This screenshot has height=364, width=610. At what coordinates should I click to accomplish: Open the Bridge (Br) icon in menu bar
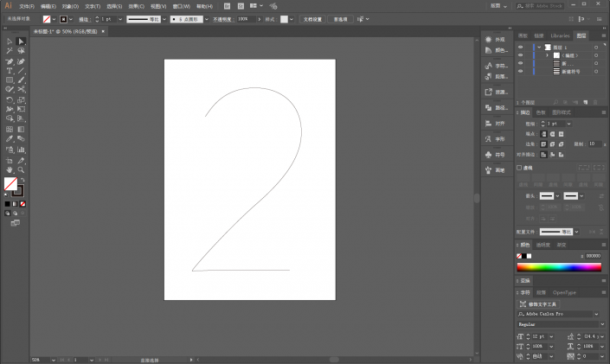pos(228,6)
